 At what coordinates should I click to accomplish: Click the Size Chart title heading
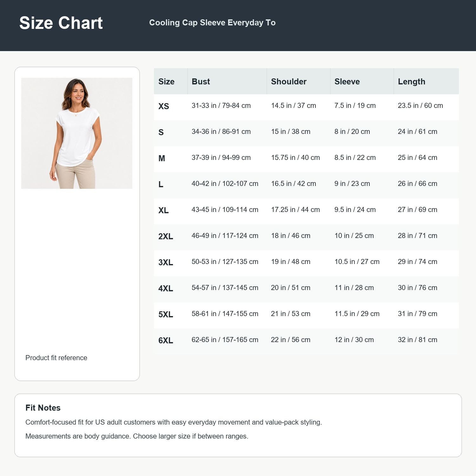click(x=61, y=23)
